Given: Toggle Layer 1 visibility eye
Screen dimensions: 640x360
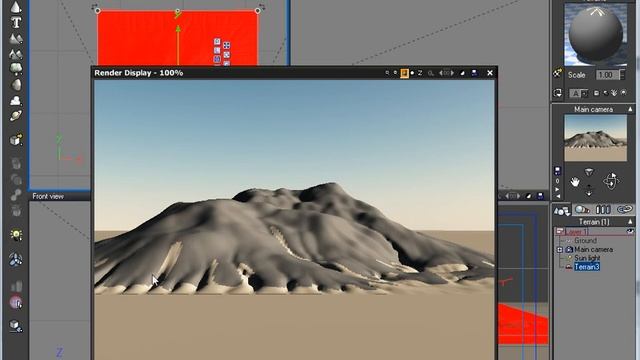Looking at the screenshot, I should [x=630, y=231].
